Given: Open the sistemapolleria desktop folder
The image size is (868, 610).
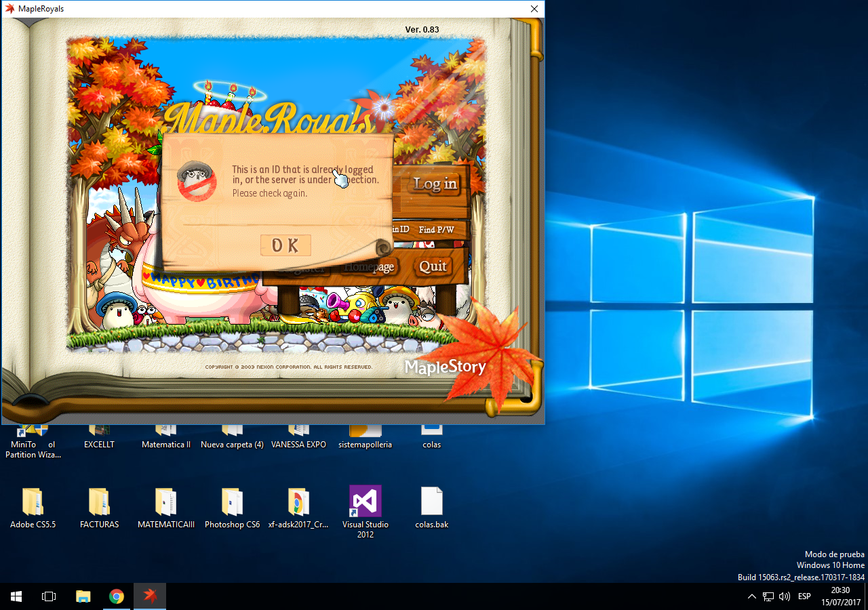Looking at the screenshot, I should click(365, 437).
